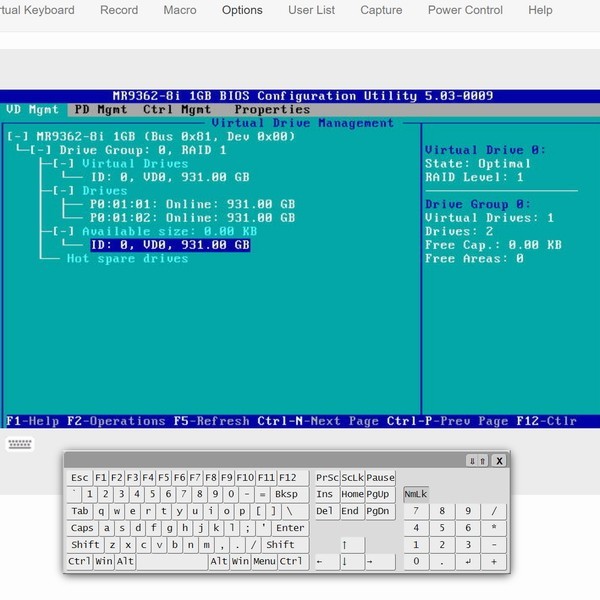
Task: Open the Options menu
Action: point(242,10)
